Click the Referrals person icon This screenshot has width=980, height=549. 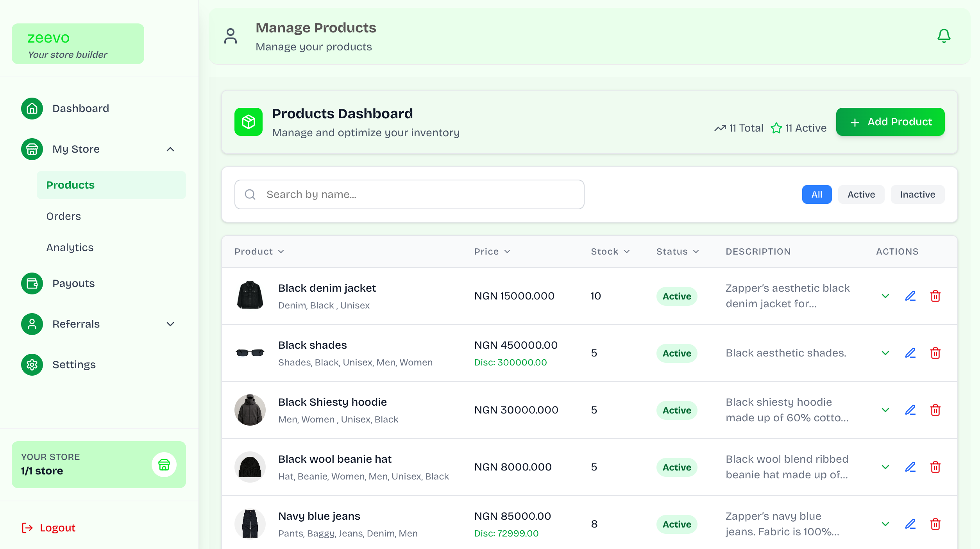[32, 324]
